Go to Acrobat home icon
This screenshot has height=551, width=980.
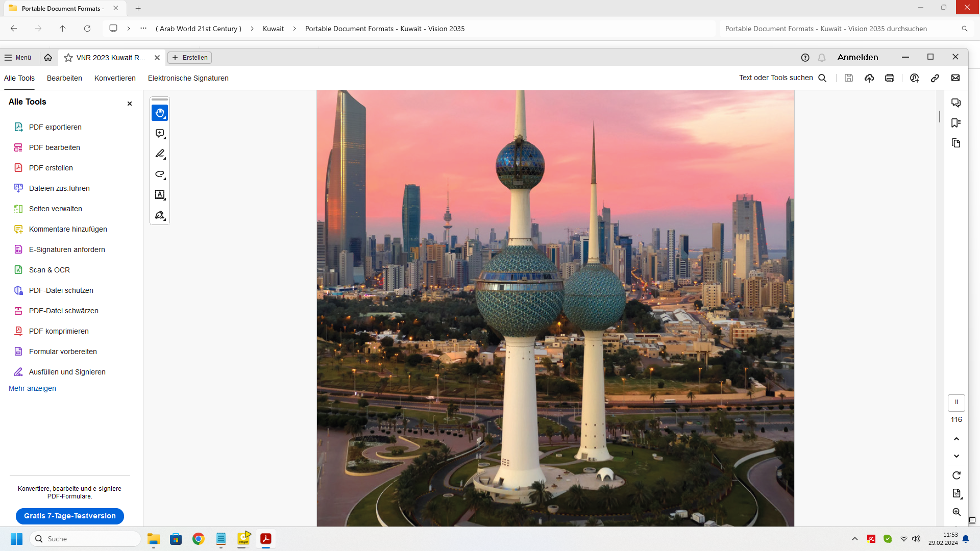point(48,58)
